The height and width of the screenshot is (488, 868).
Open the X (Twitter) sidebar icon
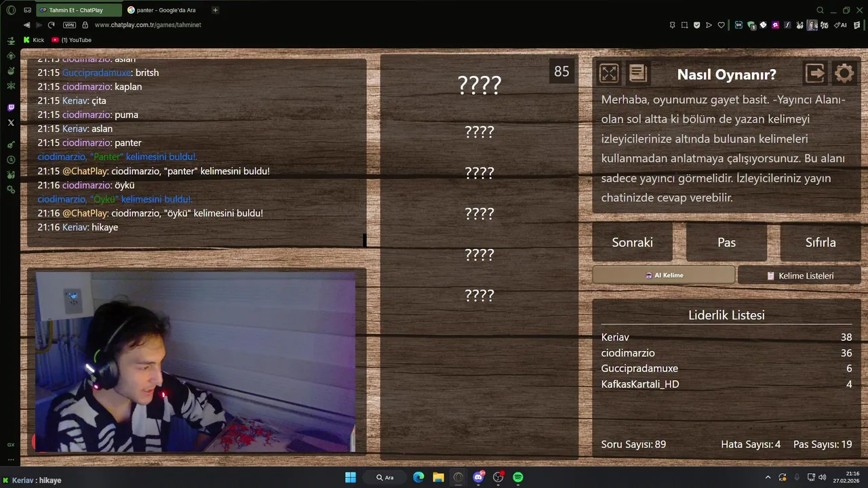pyautogui.click(x=11, y=123)
